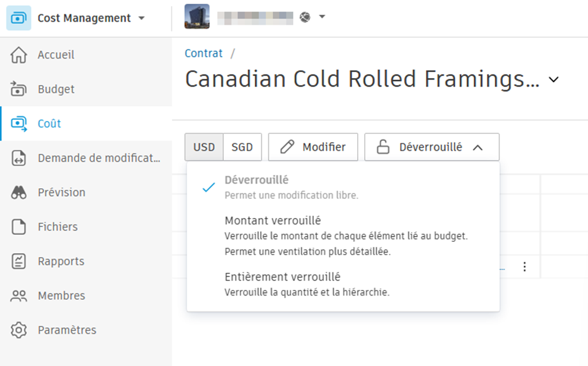This screenshot has height=366, width=588.
Task: Select the USD currency tab
Action: (x=204, y=146)
